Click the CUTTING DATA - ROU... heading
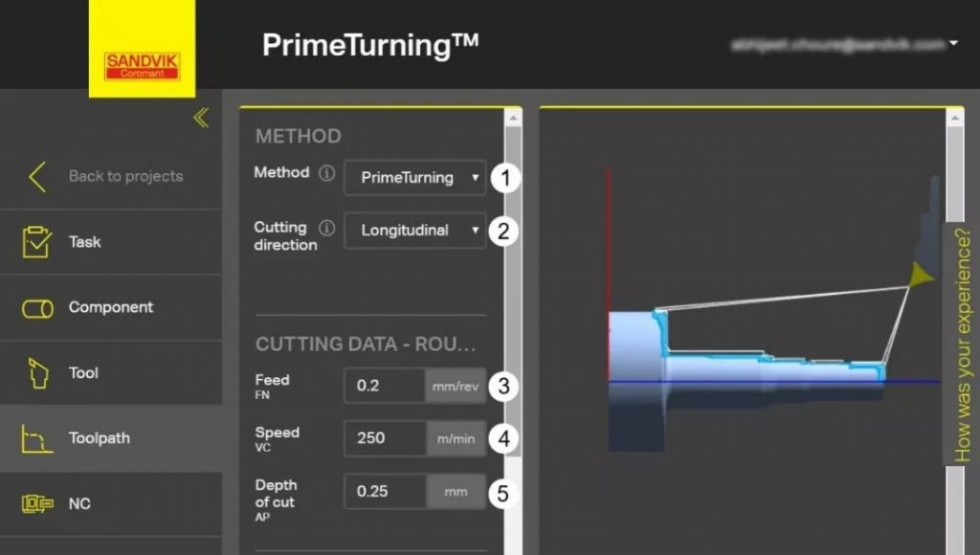 pyautogui.click(x=366, y=344)
